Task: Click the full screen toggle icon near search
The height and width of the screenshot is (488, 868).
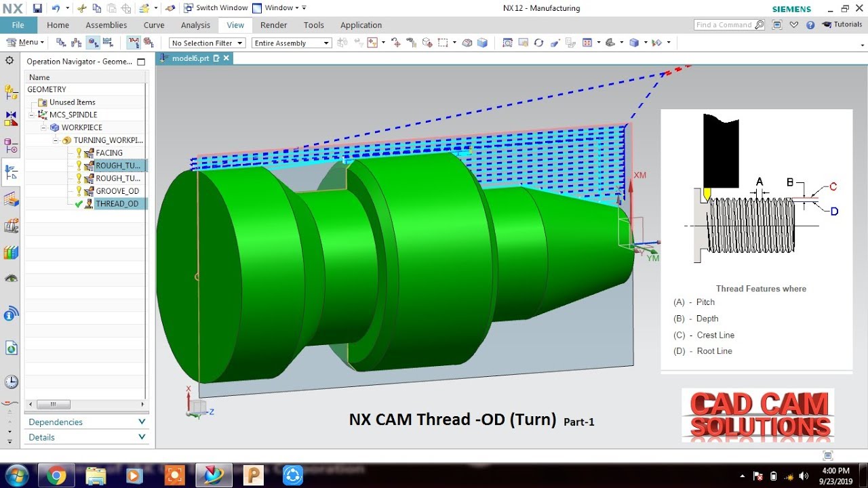Action: click(x=777, y=25)
